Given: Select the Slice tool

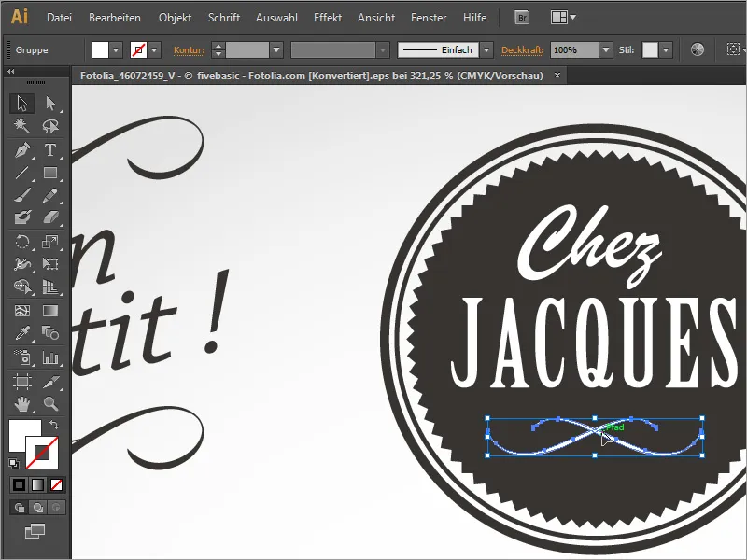Looking at the screenshot, I should click(x=50, y=382).
